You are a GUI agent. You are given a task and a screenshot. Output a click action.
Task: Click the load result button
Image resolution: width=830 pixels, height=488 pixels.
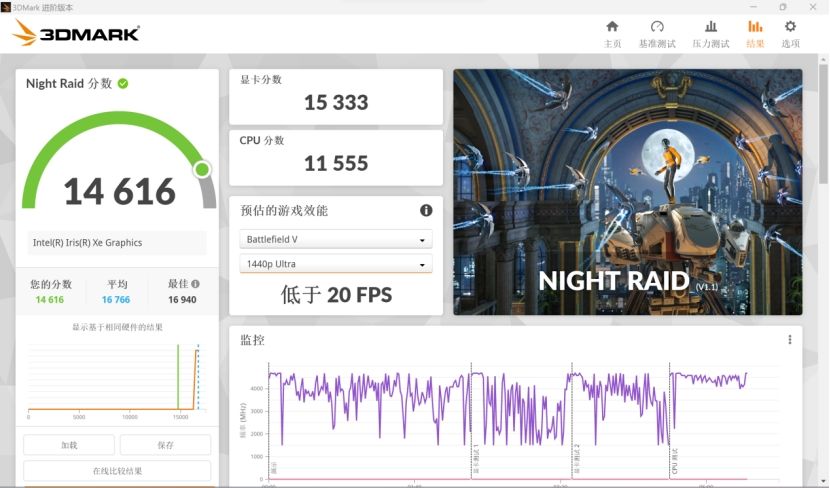[x=69, y=445]
